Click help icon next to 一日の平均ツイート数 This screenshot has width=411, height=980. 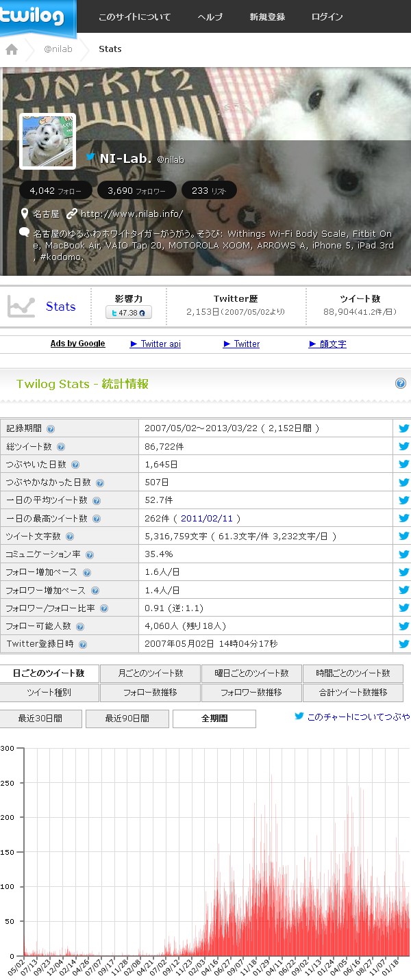tap(97, 501)
